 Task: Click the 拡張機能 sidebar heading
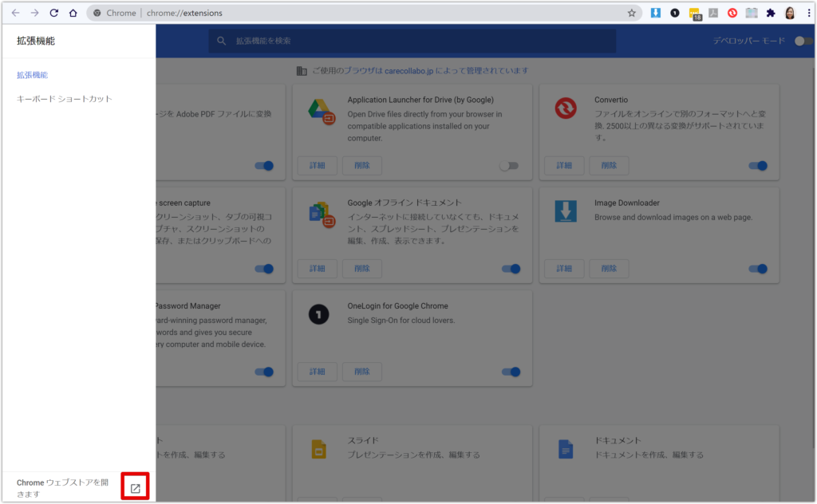tap(36, 41)
